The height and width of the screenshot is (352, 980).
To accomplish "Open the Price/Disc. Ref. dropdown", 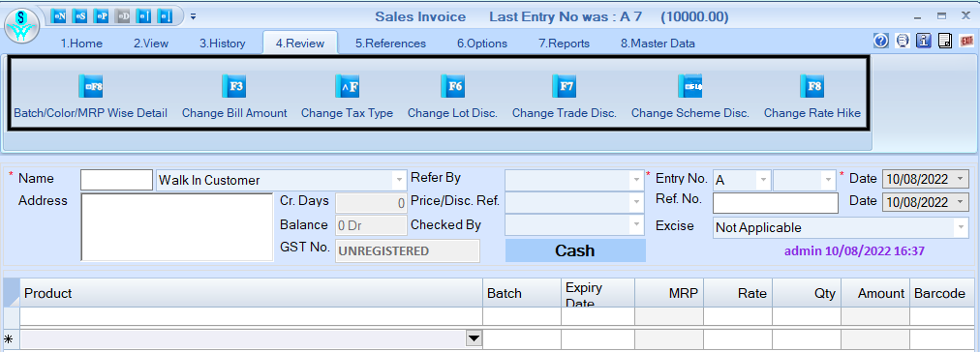I will 637,202.
